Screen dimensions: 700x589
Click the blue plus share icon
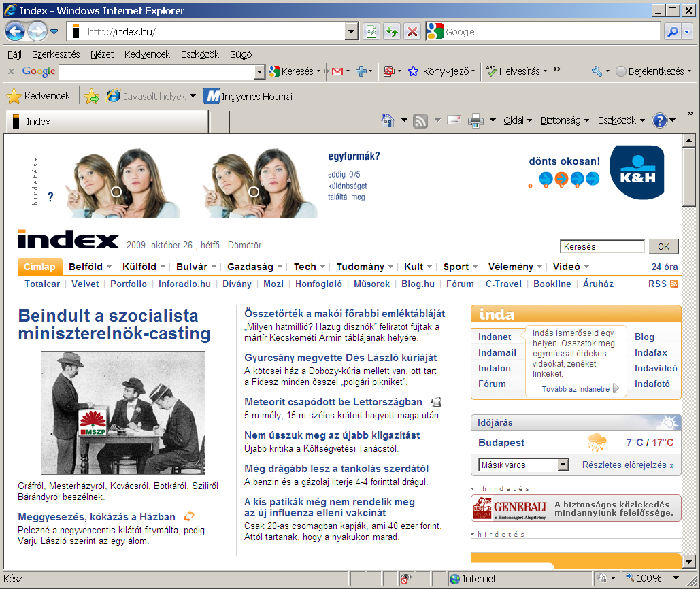point(361,71)
